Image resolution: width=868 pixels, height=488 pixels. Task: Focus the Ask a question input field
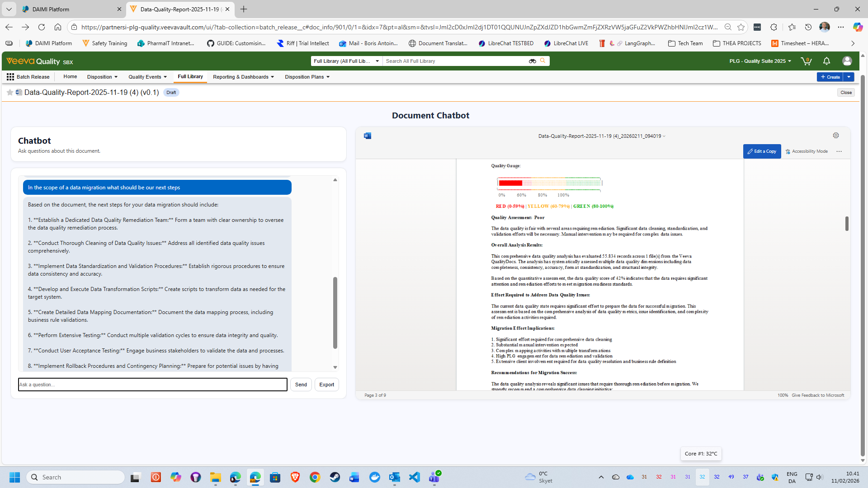tap(152, 385)
